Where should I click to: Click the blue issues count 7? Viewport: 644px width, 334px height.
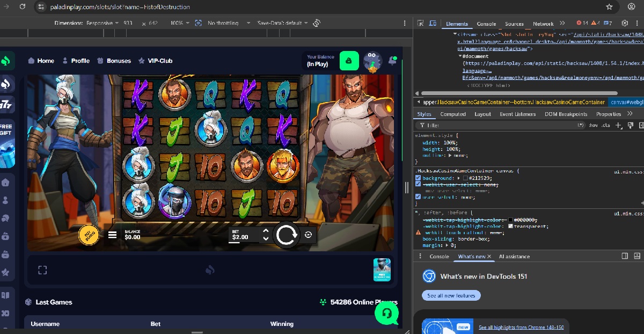(x=608, y=23)
